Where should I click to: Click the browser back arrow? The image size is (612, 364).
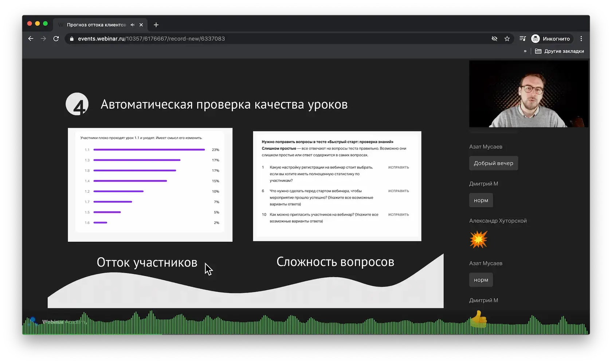[31, 39]
